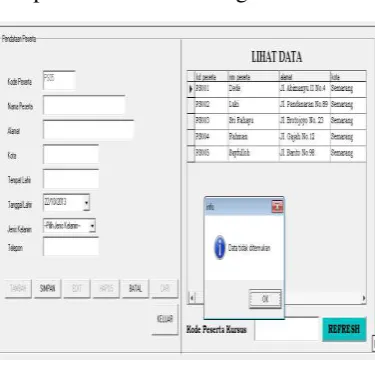Click the name cell in row PS004
Screen dimensions: 375x366
pyautogui.click(x=254, y=137)
